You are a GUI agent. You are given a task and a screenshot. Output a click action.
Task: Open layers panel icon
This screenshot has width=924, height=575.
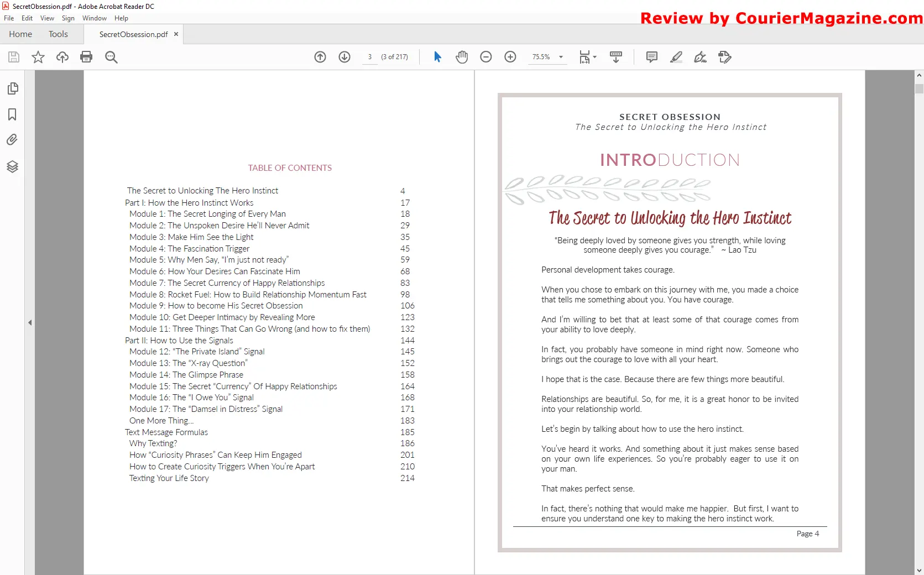tap(12, 166)
